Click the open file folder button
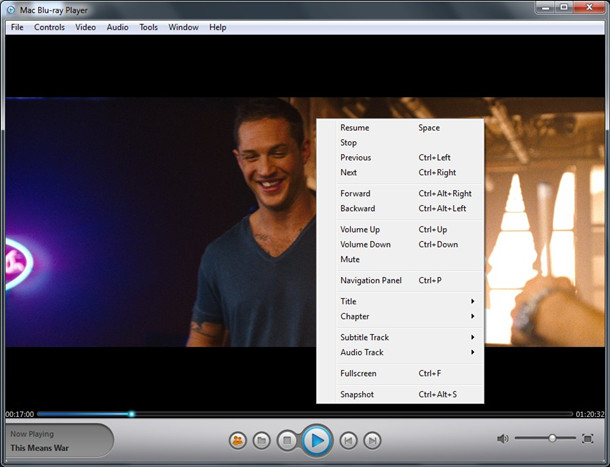The width and height of the screenshot is (610, 467). coord(261,441)
